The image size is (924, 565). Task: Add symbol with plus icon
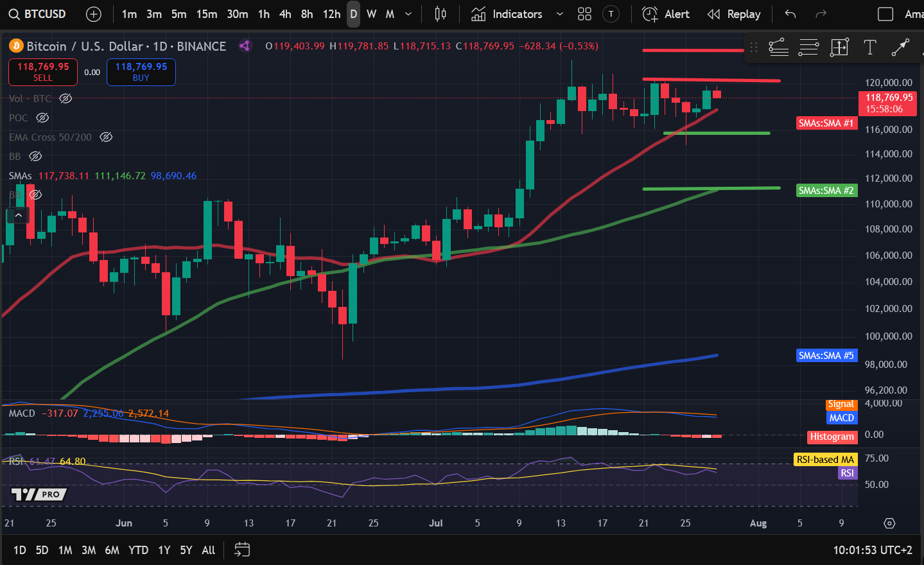93,14
